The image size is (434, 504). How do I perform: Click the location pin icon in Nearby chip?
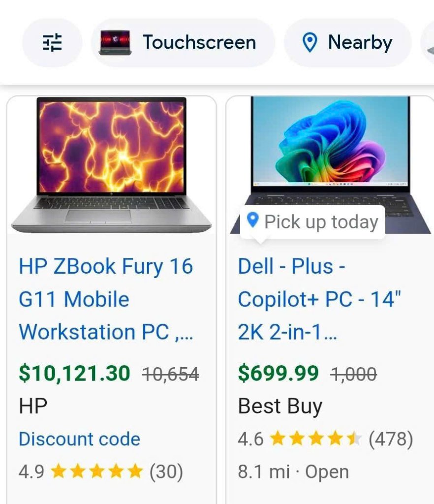point(310,42)
